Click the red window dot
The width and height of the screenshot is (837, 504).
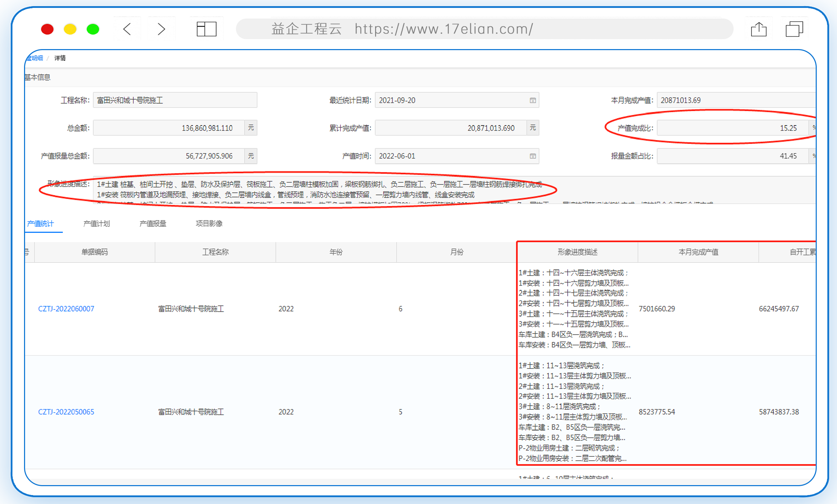[x=47, y=29]
